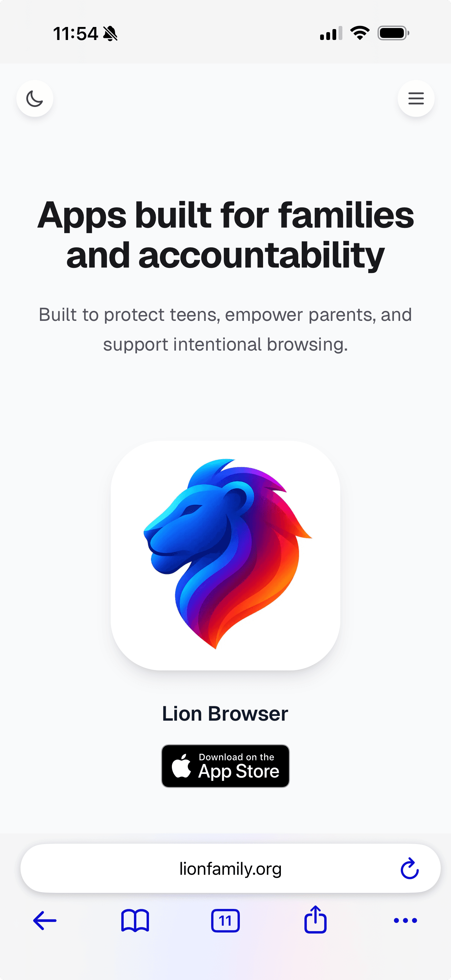The width and height of the screenshot is (451, 980).
Task: Tap the battery indicator in the status bar
Action: point(393,33)
